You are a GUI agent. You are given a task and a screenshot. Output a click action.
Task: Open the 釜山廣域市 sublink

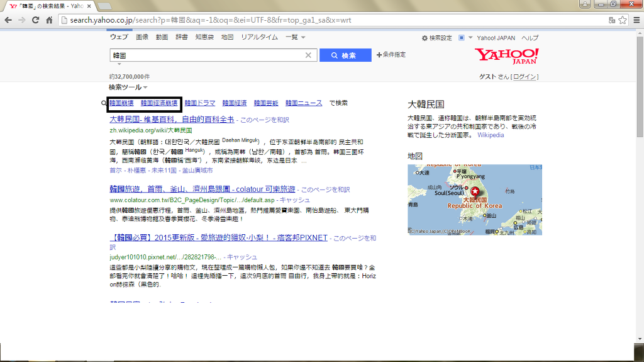197,171
